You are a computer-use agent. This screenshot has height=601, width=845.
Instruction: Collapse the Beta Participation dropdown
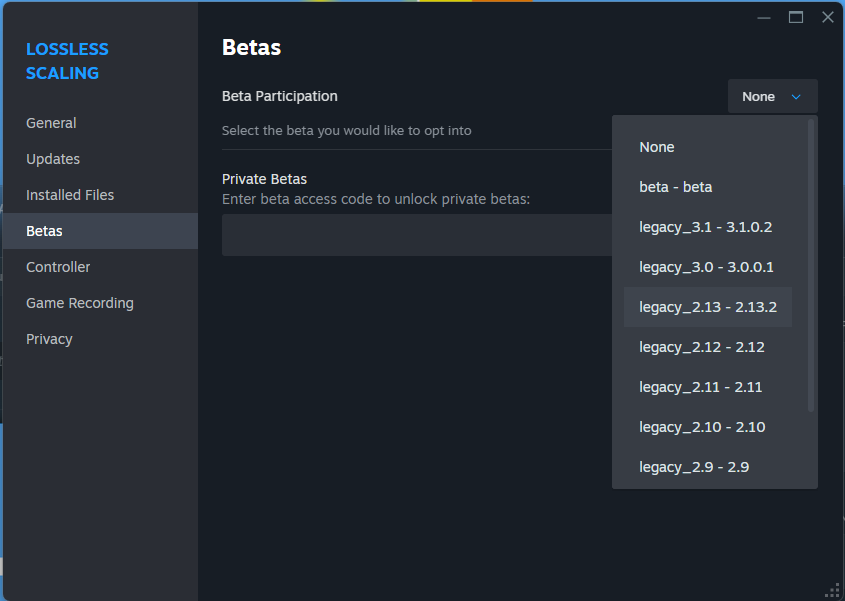772,96
